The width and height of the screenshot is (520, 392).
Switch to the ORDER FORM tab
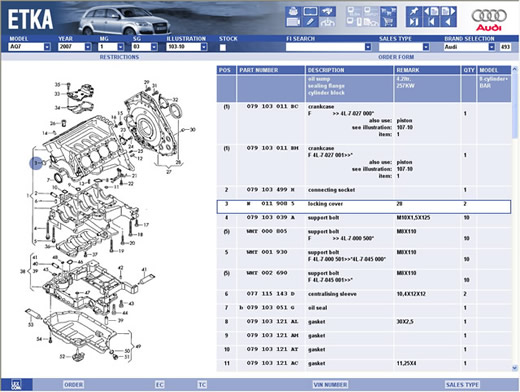click(396, 57)
